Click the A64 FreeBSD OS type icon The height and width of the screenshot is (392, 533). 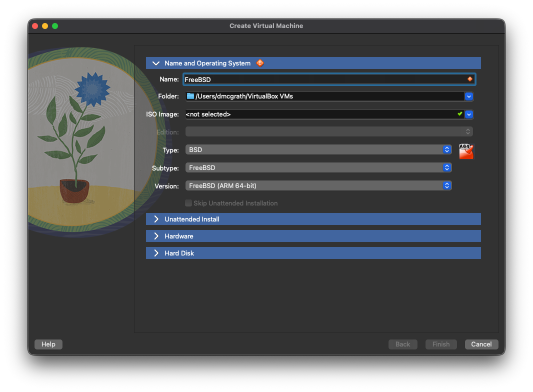pos(466,151)
